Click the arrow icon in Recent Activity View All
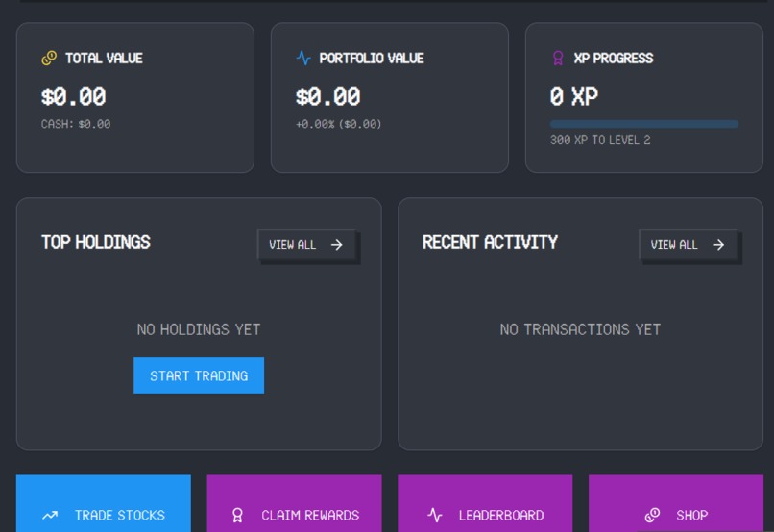 718,245
